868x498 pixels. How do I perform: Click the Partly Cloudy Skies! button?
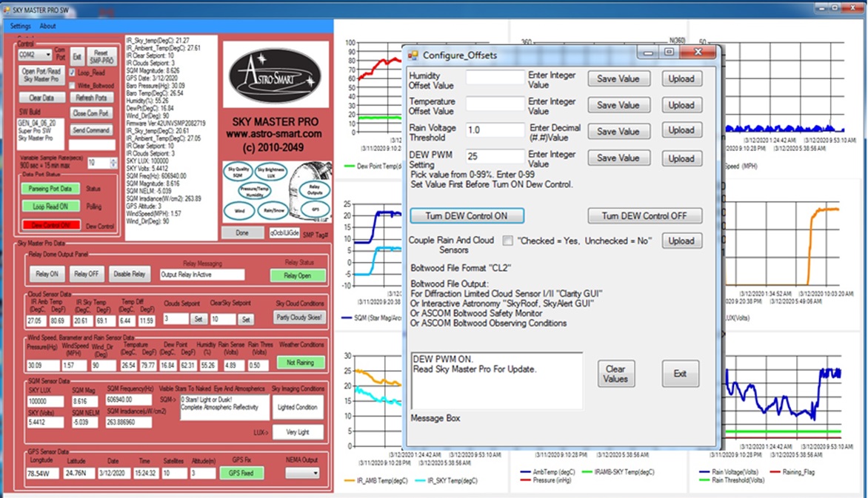click(x=299, y=317)
